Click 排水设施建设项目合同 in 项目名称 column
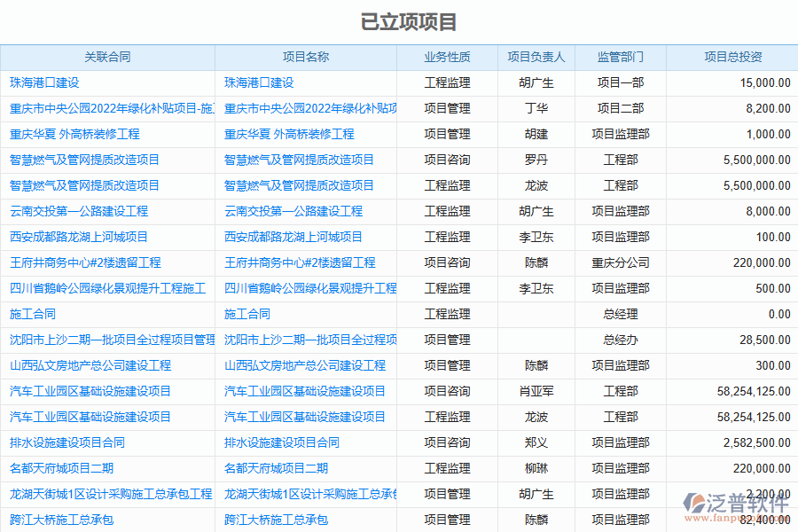This screenshot has height=532, width=798. pos(282,442)
